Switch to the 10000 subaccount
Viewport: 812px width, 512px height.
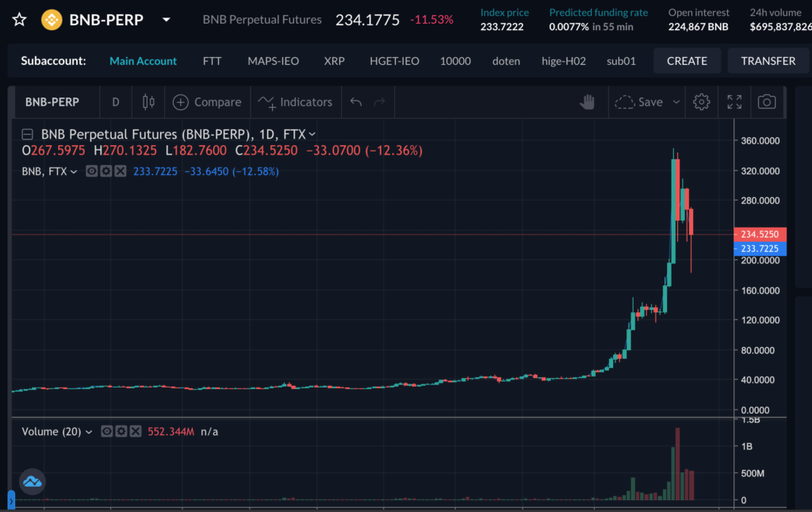tap(455, 61)
